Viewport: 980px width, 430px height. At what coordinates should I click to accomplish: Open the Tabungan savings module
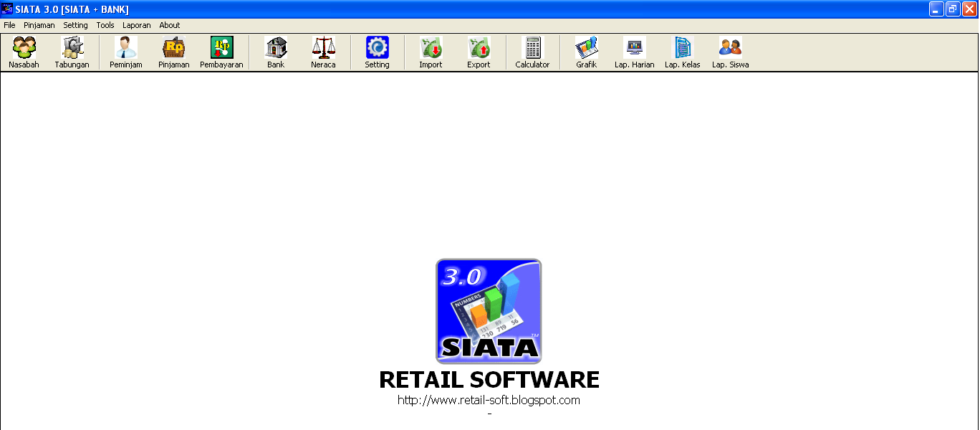click(x=72, y=50)
